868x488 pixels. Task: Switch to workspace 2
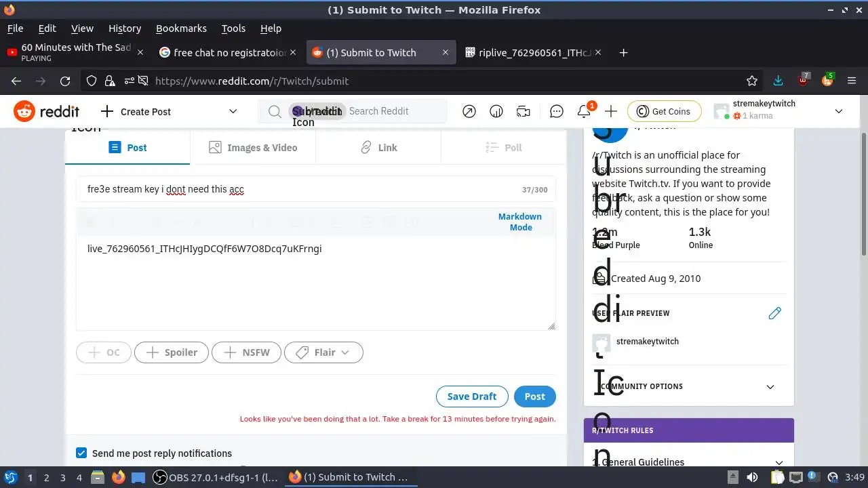[x=46, y=477]
